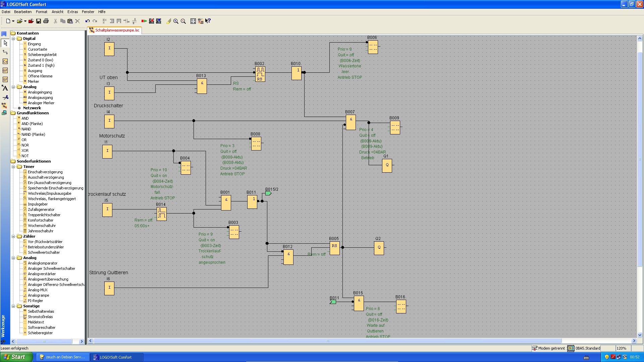Click the Print toolbar icon
This screenshot has height=362, width=644.
(46, 21)
